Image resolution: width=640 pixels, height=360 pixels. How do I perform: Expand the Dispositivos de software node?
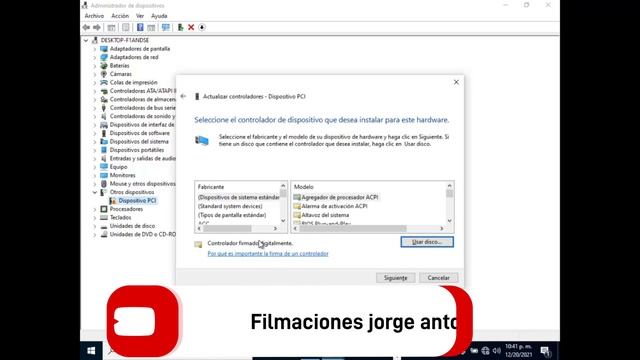pyautogui.click(x=95, y=133)
